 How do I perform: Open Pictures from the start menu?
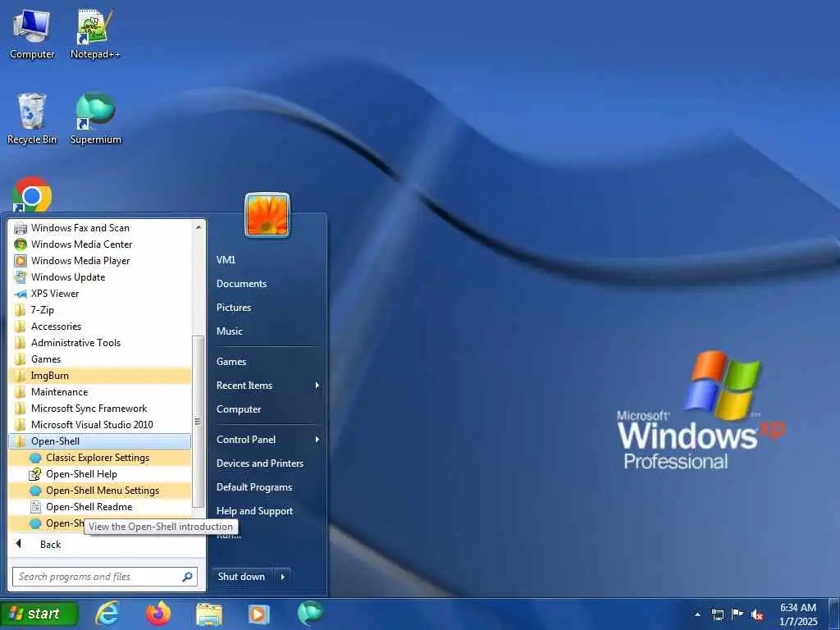tap(234, 308)
